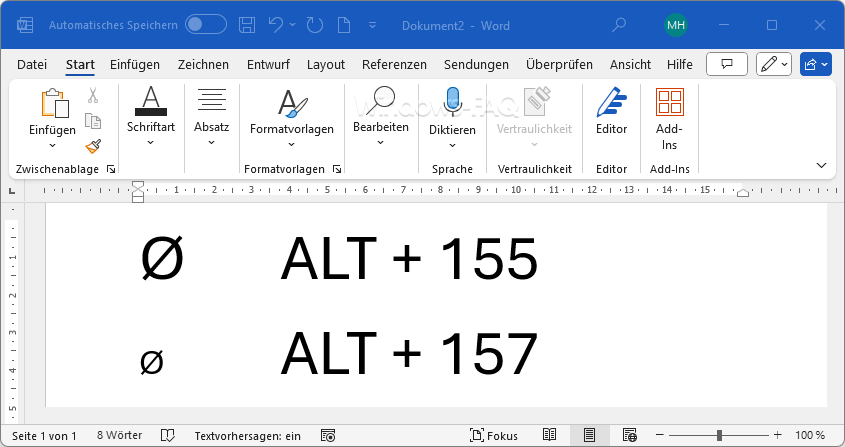Click the small ø symbol in document
845x447 pixels.
point(151,362)
